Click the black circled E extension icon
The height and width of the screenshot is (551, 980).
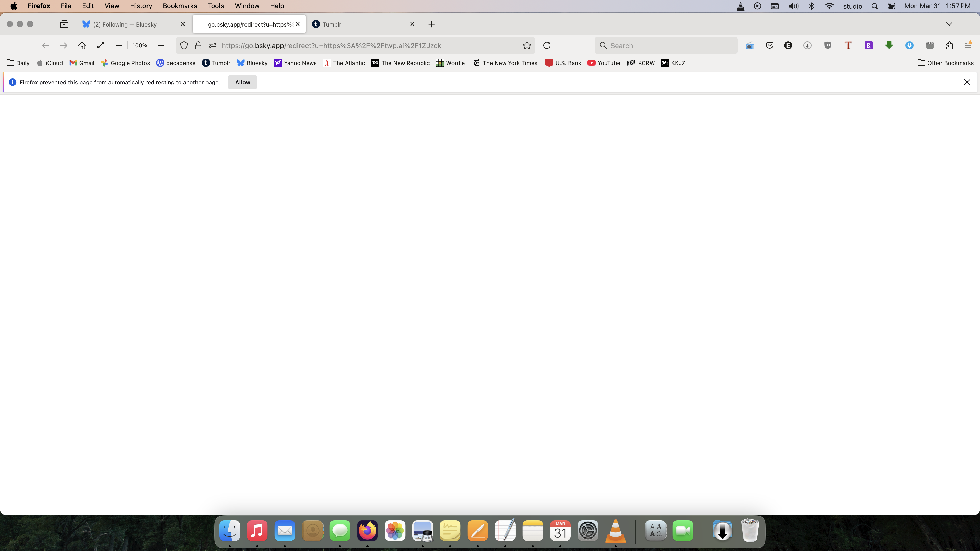pyautogui.click(x=788, y=46)
